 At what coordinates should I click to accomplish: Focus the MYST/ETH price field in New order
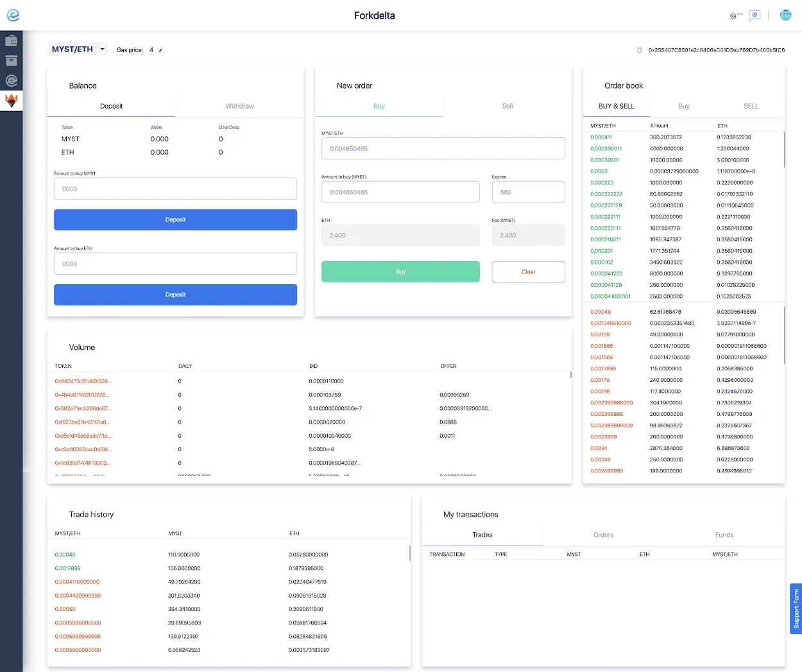pyautogui.click(x=443, y=148)
